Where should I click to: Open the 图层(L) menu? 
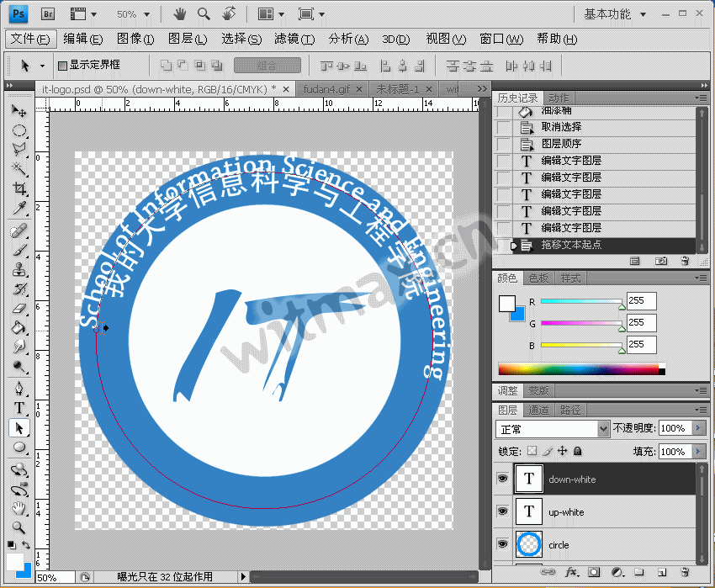[188, 39]
